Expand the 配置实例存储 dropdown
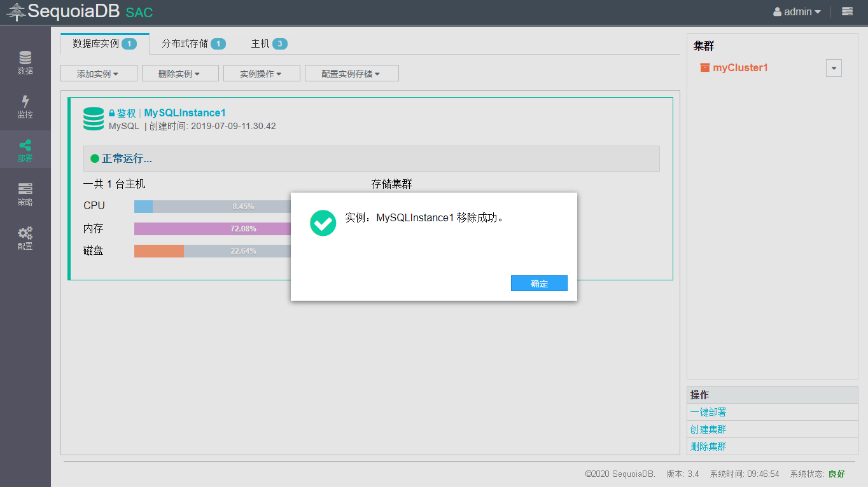 351,74
